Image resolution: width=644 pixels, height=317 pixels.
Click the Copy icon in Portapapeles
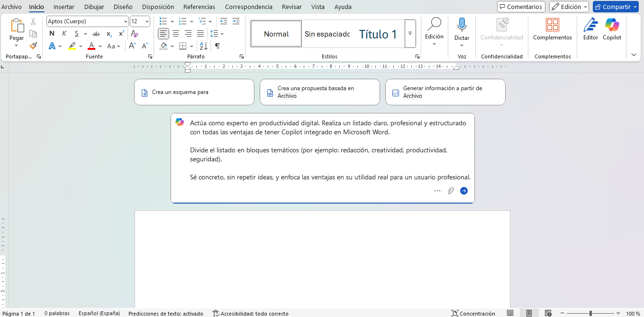(x=33, y=34)
